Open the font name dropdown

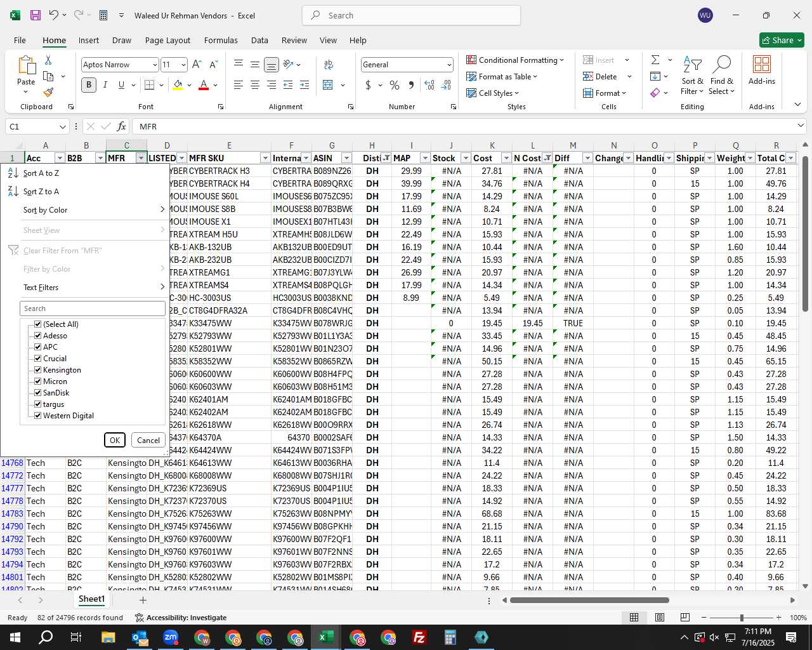[154, 65]
